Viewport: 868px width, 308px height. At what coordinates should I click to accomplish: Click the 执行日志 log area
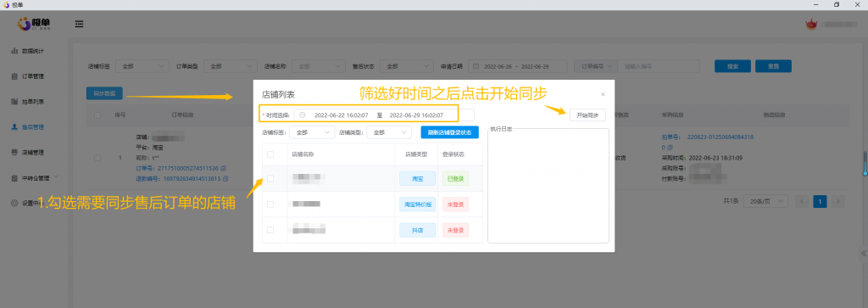click(548, 186)
